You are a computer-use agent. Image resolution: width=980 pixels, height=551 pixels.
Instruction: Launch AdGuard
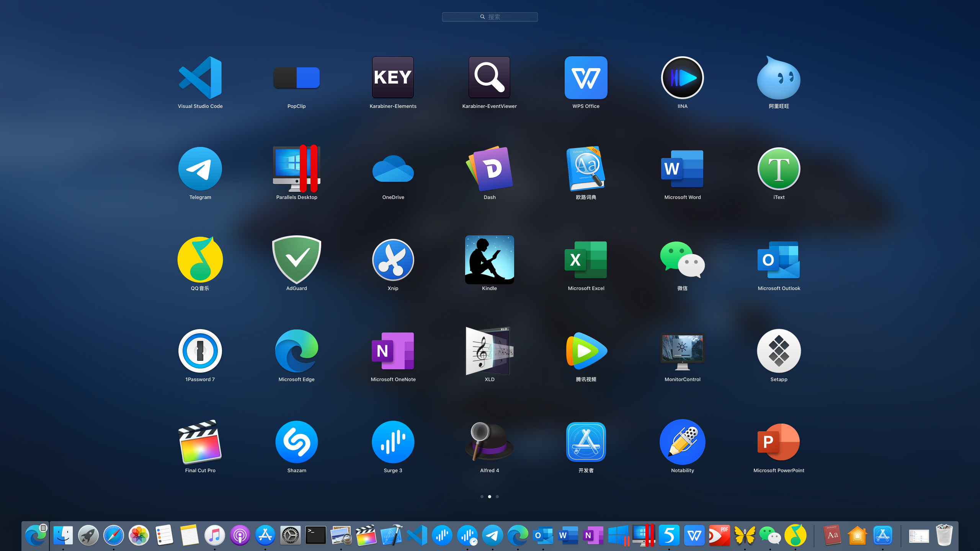(297, 260)
